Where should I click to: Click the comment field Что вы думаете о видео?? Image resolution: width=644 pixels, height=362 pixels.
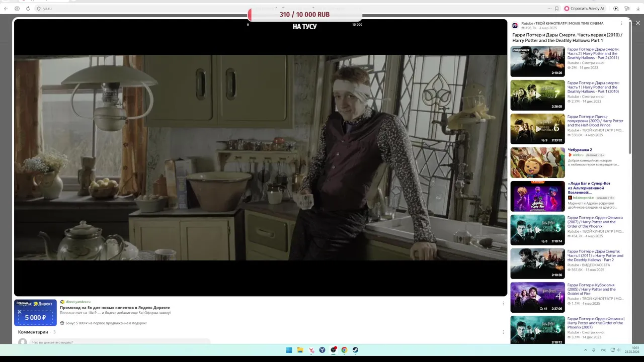(121, 342)
